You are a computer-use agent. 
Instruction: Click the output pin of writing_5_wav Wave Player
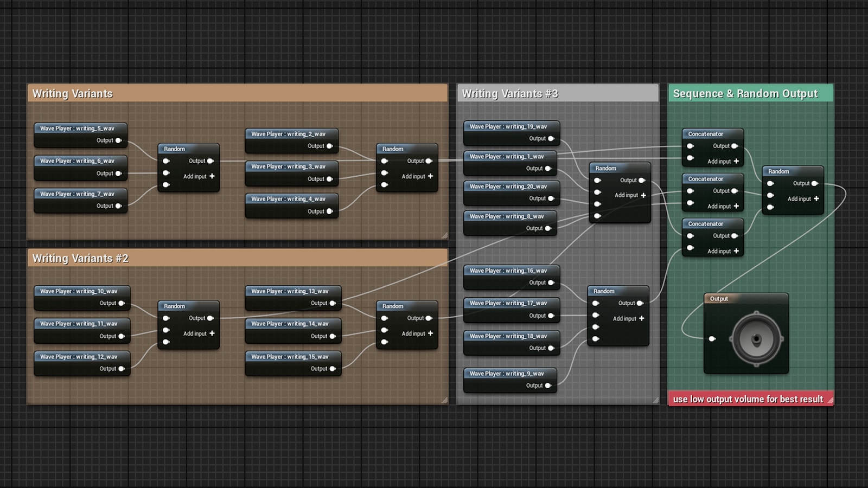(118, 140)
